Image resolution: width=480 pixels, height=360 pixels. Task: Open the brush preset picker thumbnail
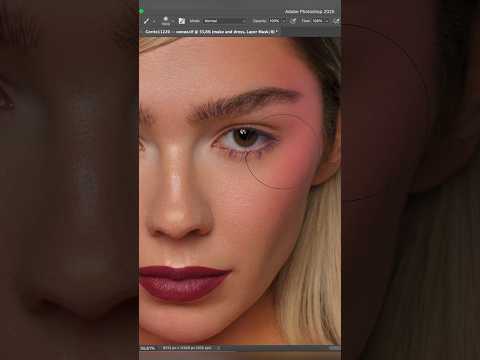tap(166, 21)
